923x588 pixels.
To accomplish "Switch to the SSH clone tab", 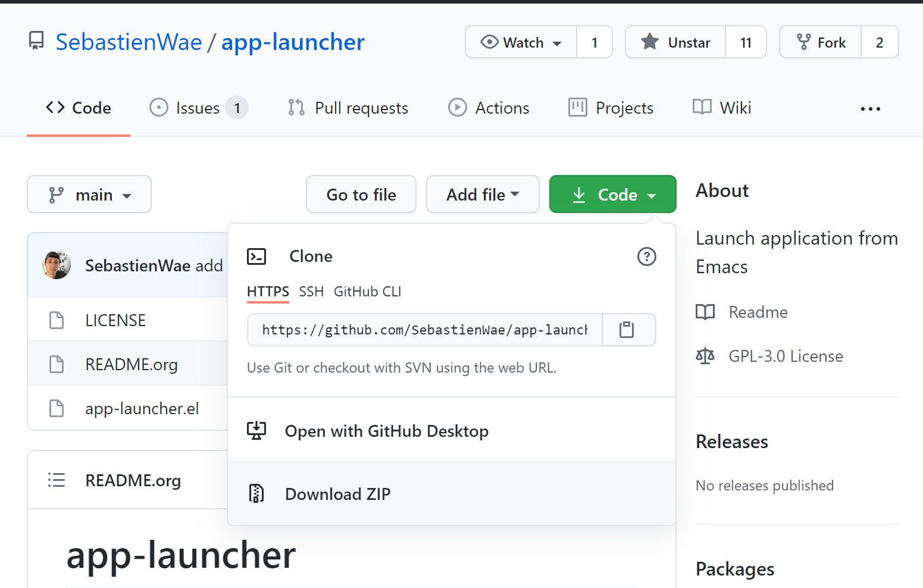I will click(311, 292).
